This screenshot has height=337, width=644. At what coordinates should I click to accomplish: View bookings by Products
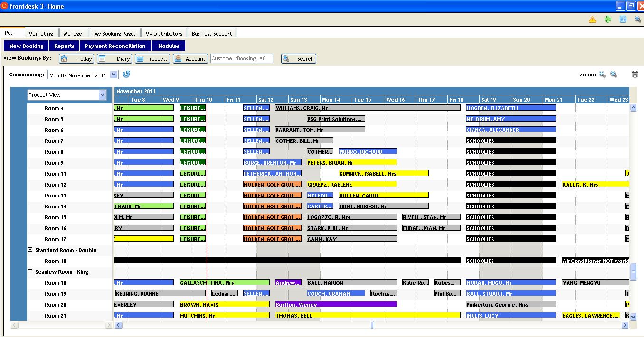click(x=152, y=59)
